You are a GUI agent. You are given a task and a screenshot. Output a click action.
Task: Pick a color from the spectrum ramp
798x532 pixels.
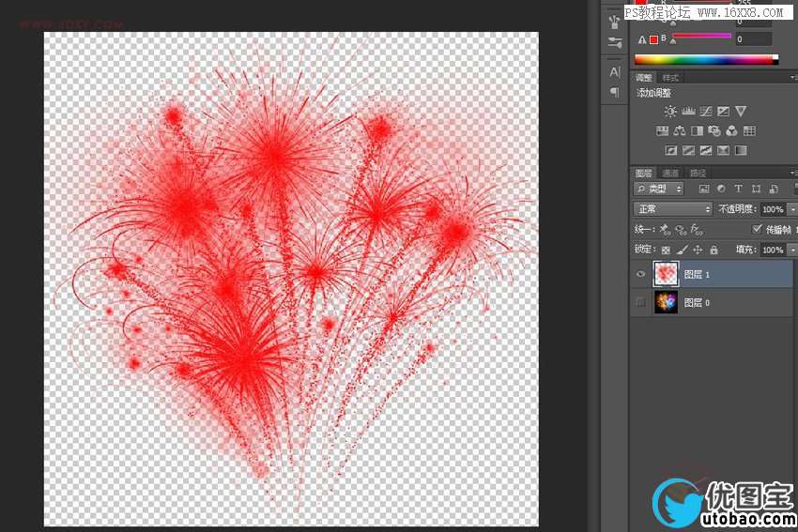click(x=706, y=59)
